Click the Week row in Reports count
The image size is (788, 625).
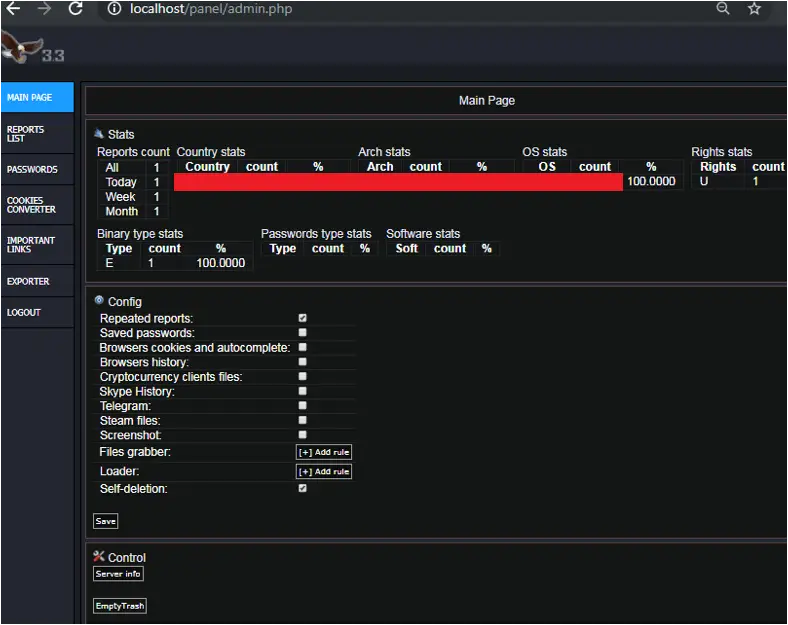pyautogui.click(x=133, y=196)
